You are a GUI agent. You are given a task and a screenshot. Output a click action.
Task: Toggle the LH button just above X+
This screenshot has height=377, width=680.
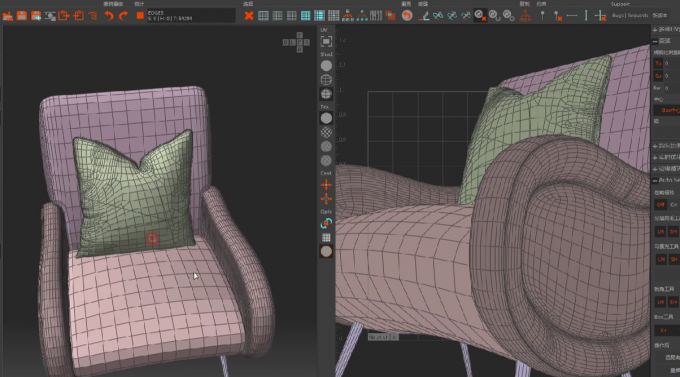coord(660,302)
